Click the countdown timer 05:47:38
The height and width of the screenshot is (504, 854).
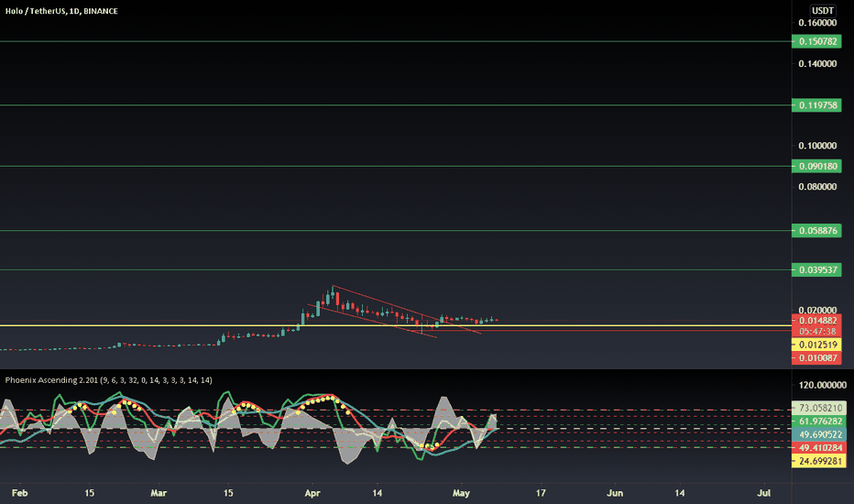point(816,332)
